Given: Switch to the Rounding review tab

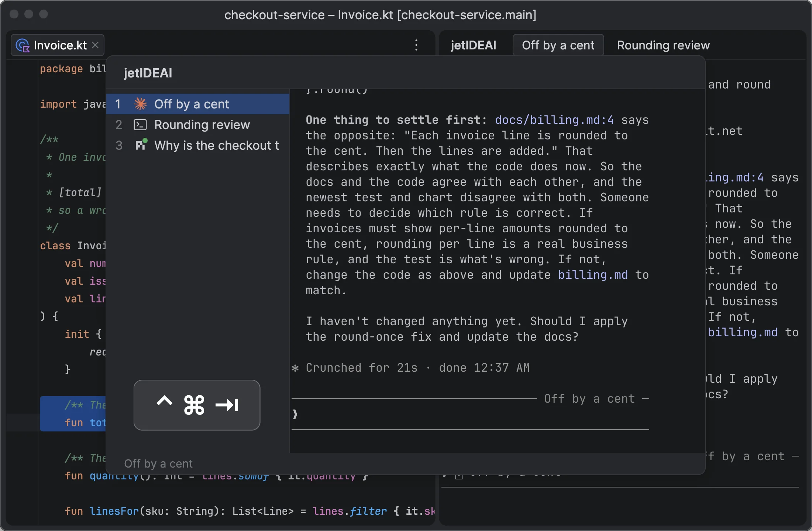Looking at the screenshot, I should (x=663, y=45).
